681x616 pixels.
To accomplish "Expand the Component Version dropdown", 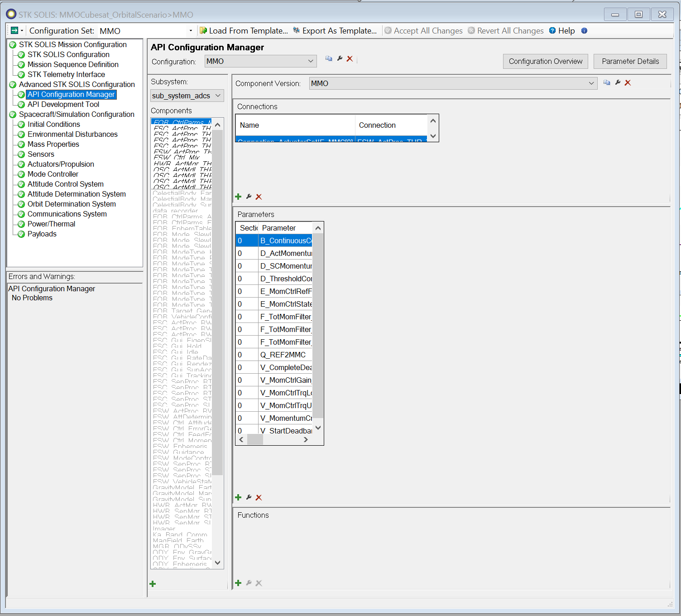I will (x=591, y=83).
